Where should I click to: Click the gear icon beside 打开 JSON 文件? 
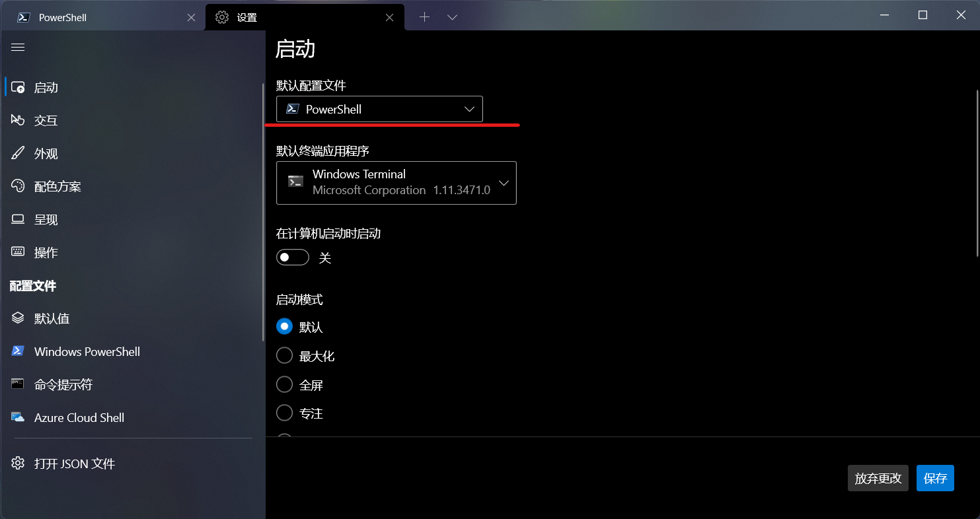(18, 464)
